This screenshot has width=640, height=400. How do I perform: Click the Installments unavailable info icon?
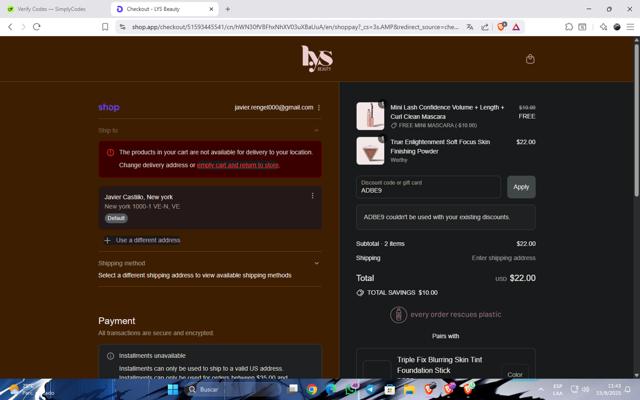pos(110,356)
